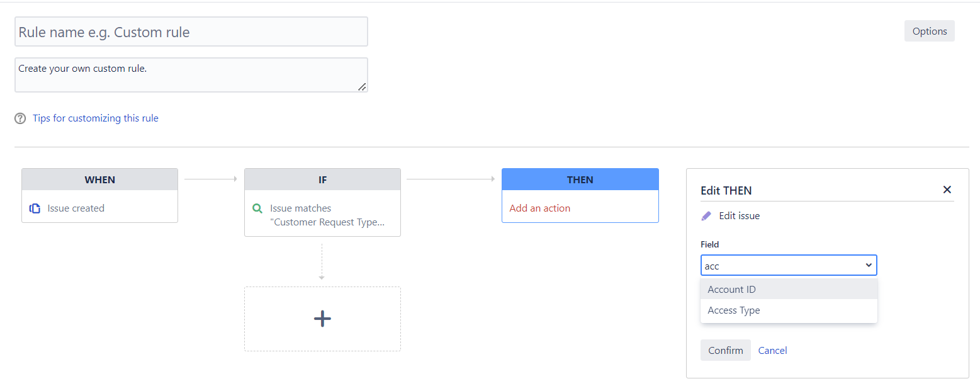Screen dimensions: 980x386
Task: Select "Account ID" from the field suggestions
Action: tap(731, 289)
